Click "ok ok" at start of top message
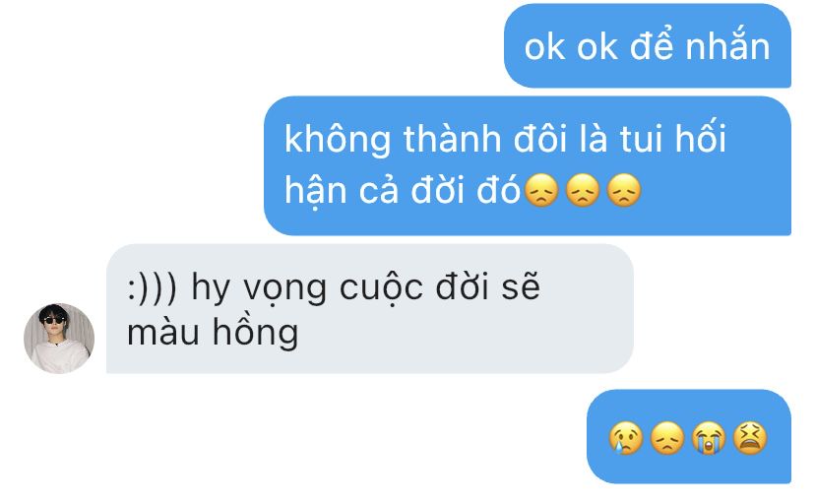815x504 pixels. 571,48
